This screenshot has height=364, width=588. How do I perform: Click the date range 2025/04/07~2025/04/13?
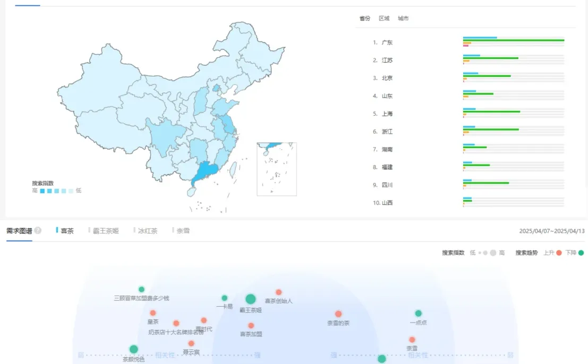click(552, 231)
